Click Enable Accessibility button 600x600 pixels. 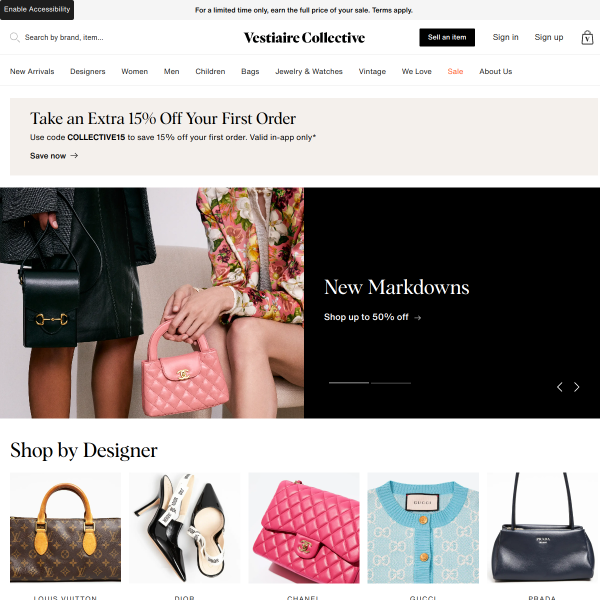[x=37, y=10]
